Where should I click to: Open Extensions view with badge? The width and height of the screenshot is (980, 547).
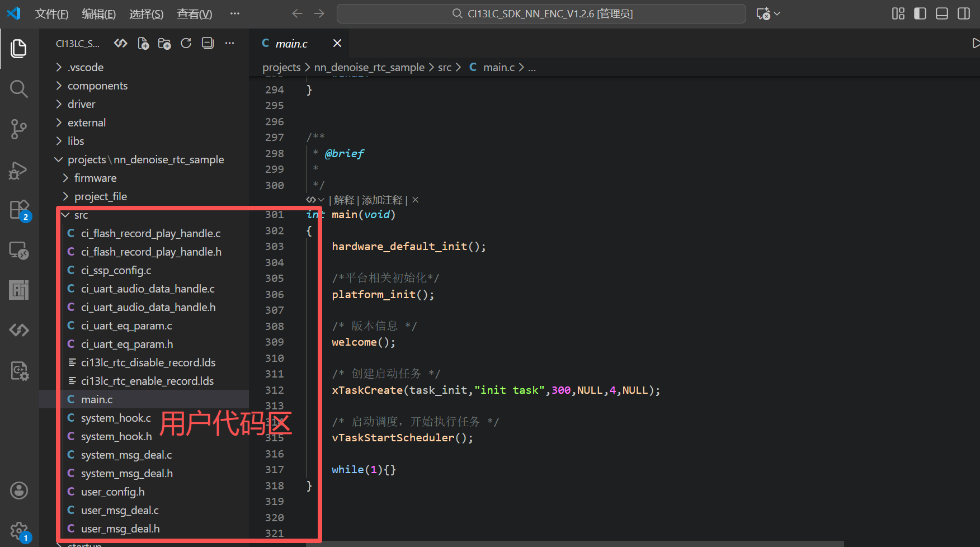pos(18,210)
